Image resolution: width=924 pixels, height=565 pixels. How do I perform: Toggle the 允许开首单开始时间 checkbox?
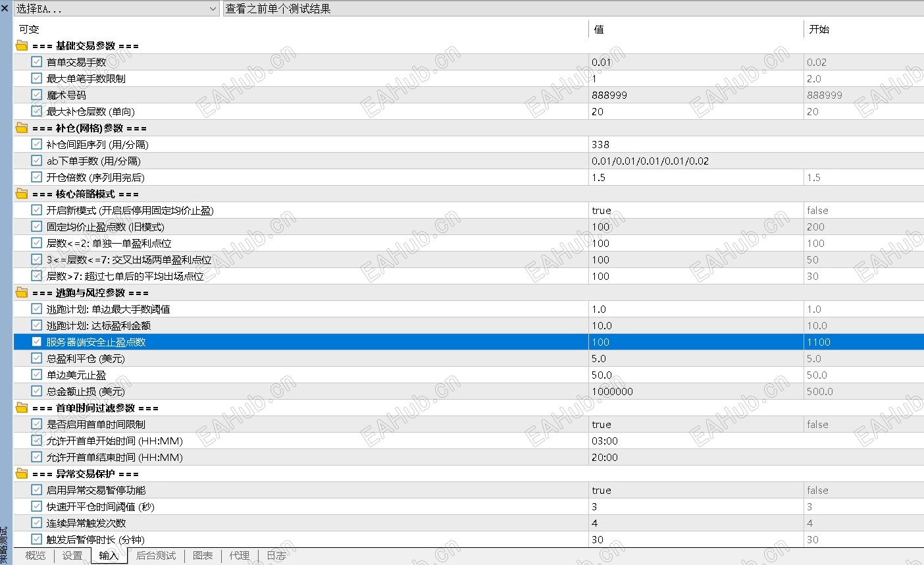point(37,441)
